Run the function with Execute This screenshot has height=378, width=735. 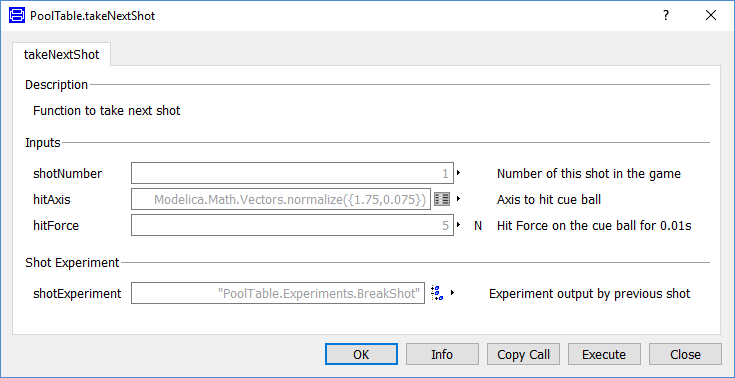tap(604, 355)
